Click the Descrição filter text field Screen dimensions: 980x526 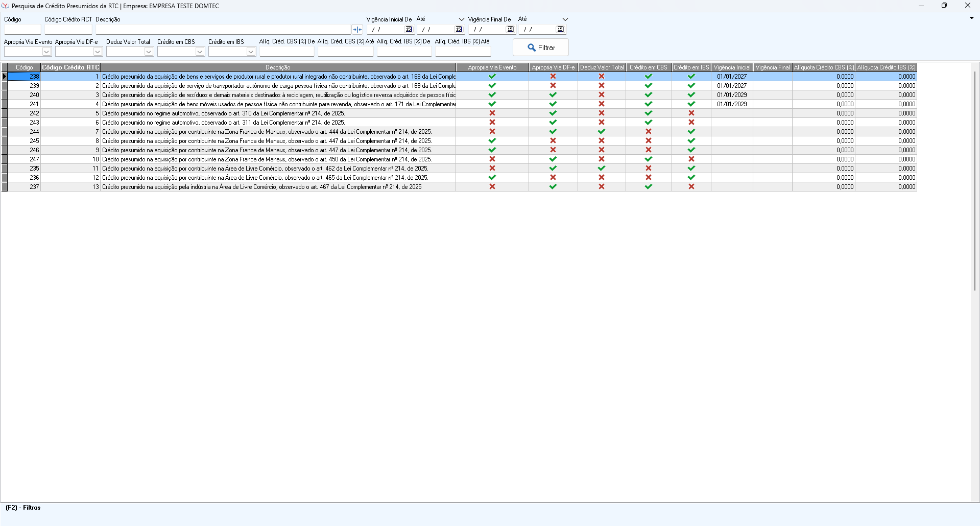tap(223, 30)
